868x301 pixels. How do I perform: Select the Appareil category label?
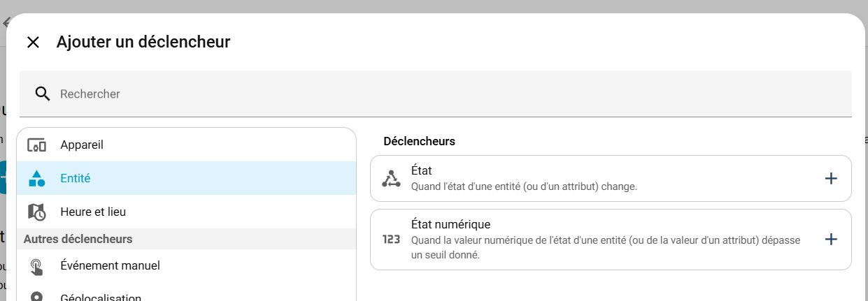pos(82,145)
